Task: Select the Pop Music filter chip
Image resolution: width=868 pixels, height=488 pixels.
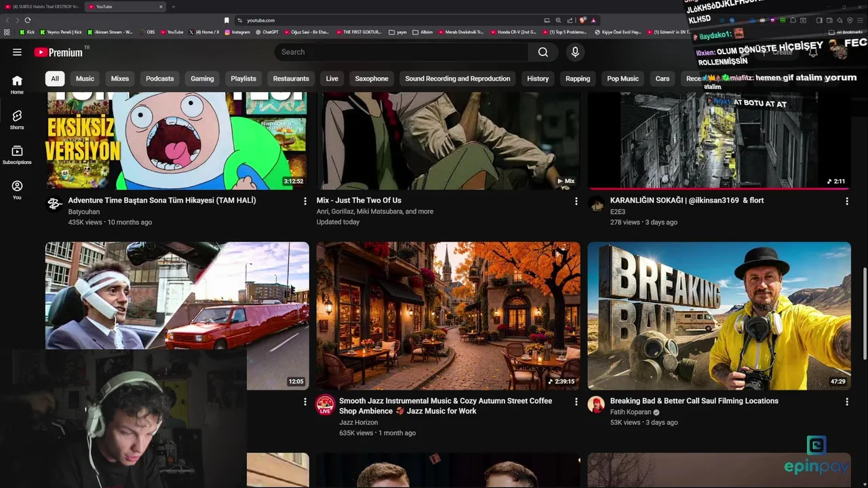Action: tap(623, 79)
